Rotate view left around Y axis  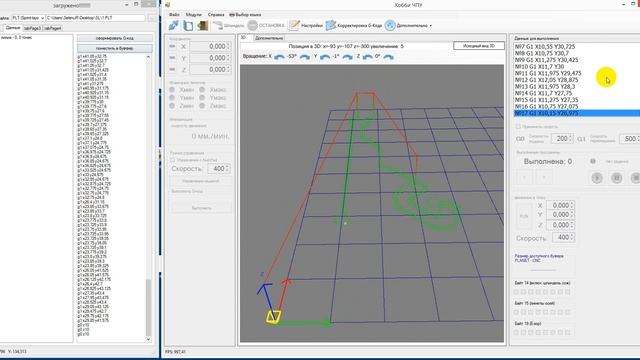click(325, 57)
